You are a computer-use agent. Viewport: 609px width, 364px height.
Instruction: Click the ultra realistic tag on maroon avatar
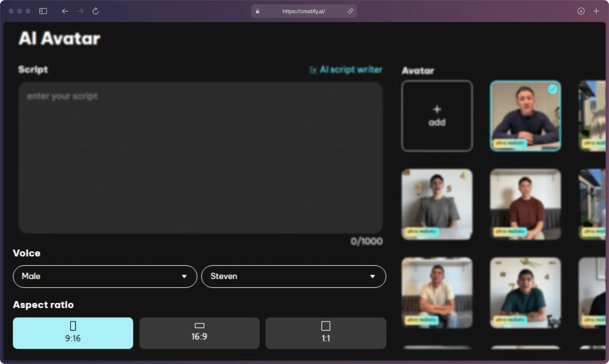pyautogui.click(x=510, y=231)
